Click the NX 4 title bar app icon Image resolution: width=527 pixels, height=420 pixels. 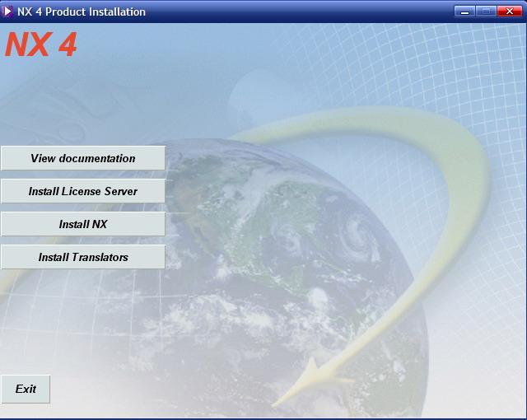[x=7, y=12]
